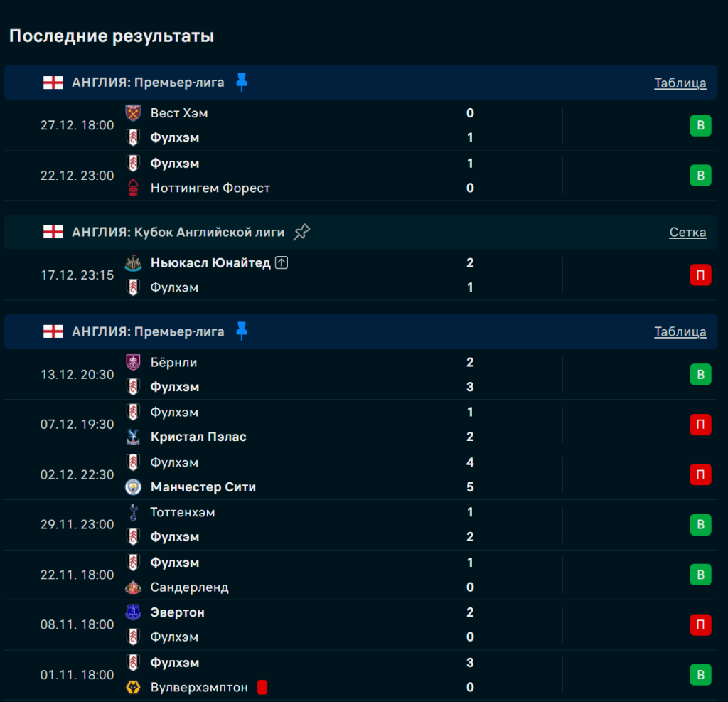Click the green В badge for West Ham match
This screenshot has width=728, height=702.
click(x=700, y=126)
